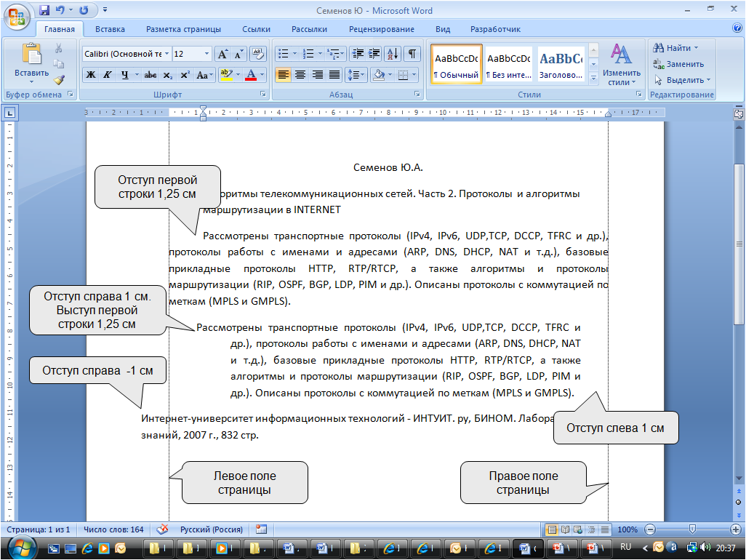746x560 pixels.
Task: Click the zoom slider in status bar
Action: (x=692, y=529)
